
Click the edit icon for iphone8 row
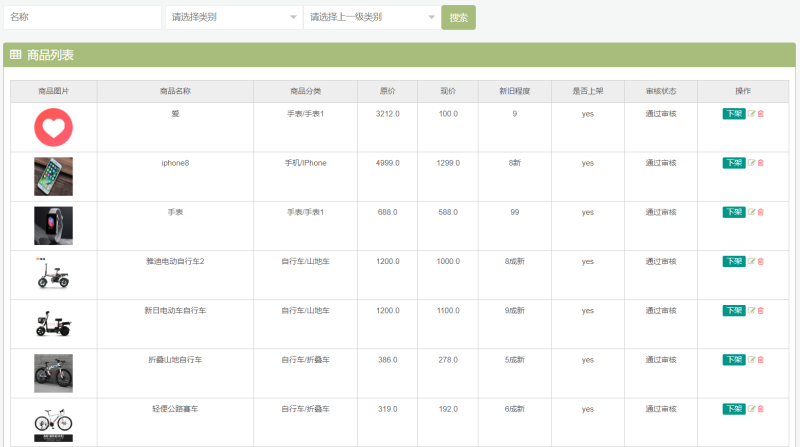(x=752, y=163)
